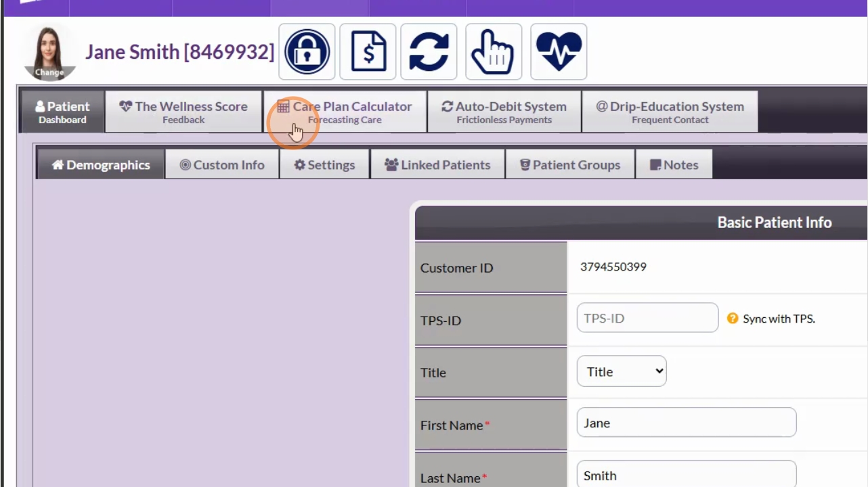The width and height of the screenshot is (868, 487).
Task: Click the padlock icon button
Action: (307, 52)
